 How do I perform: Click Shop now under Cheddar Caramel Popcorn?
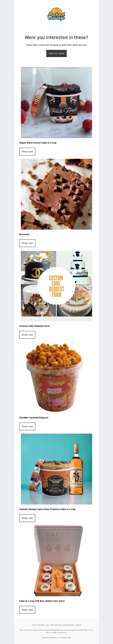tap(27, 426)
